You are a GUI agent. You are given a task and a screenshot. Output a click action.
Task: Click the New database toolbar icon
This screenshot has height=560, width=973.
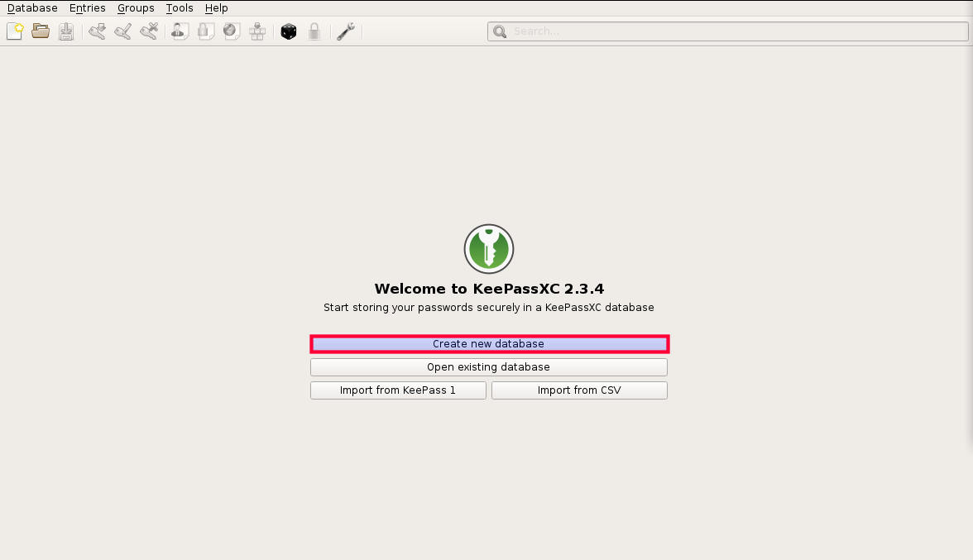(15, 31)
